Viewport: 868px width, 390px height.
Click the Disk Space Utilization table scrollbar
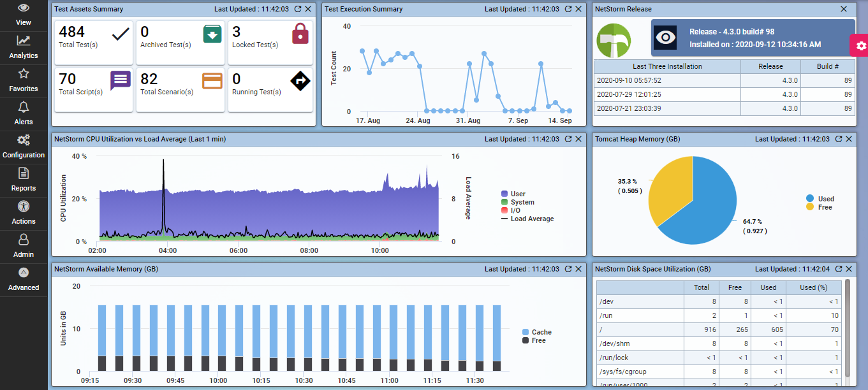pos(848,328)
